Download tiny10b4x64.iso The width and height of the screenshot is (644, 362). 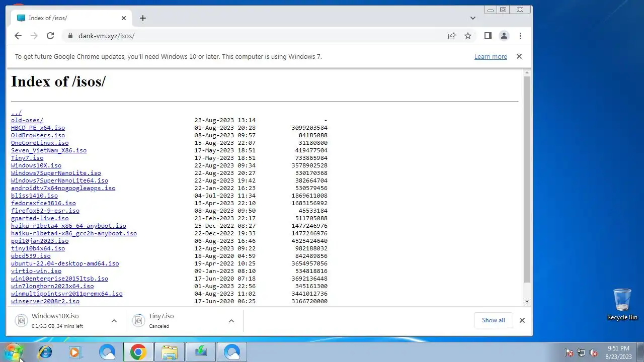38,248
